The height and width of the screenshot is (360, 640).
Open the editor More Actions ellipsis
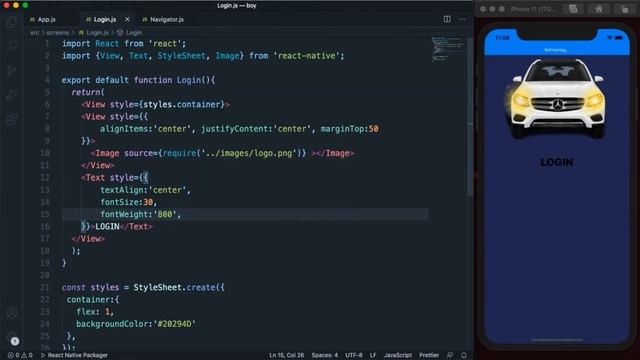(x=462, y=19)
